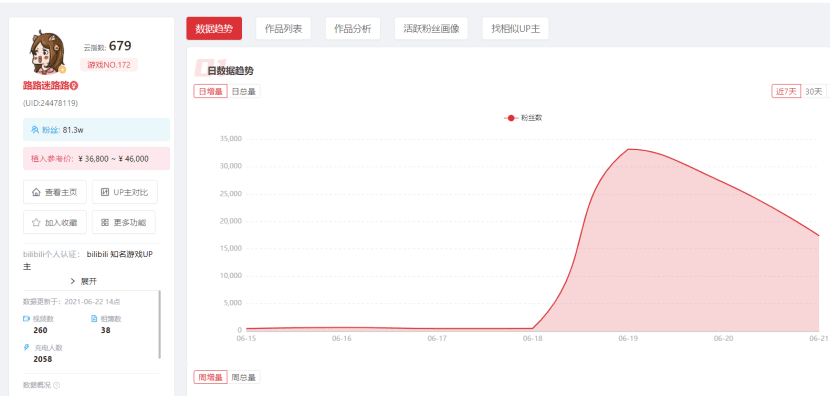Click the 充电人数 value 2058
830x396 pixels.
pyautogui.click(x=42, y=359)
